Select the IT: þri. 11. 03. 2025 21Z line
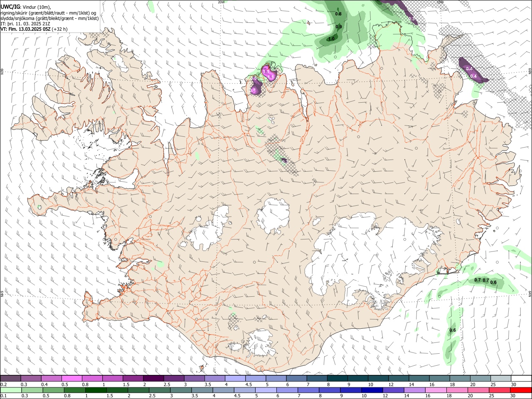 tap(25, 24)
